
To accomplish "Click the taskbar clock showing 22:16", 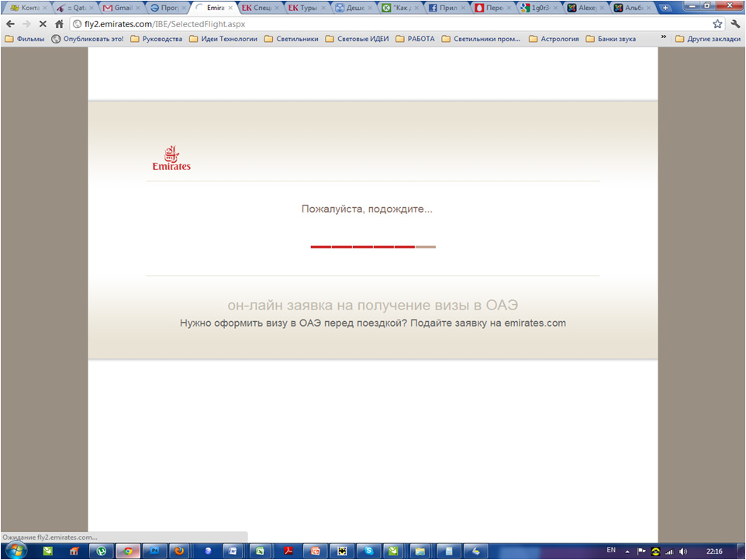I will click(x=714, y=551).
